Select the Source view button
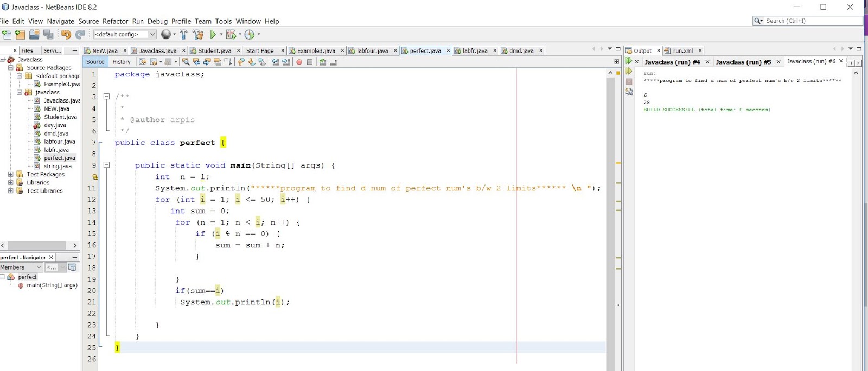The height and width of the screenshot is (371, 868). tap(95, 62)
